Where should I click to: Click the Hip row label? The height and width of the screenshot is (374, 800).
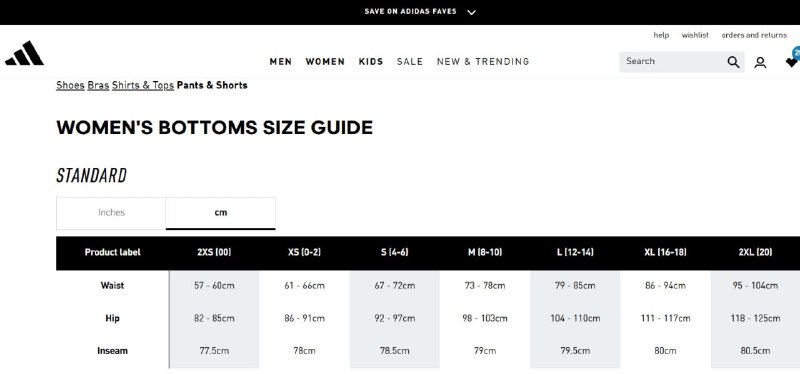click(112, 318)
